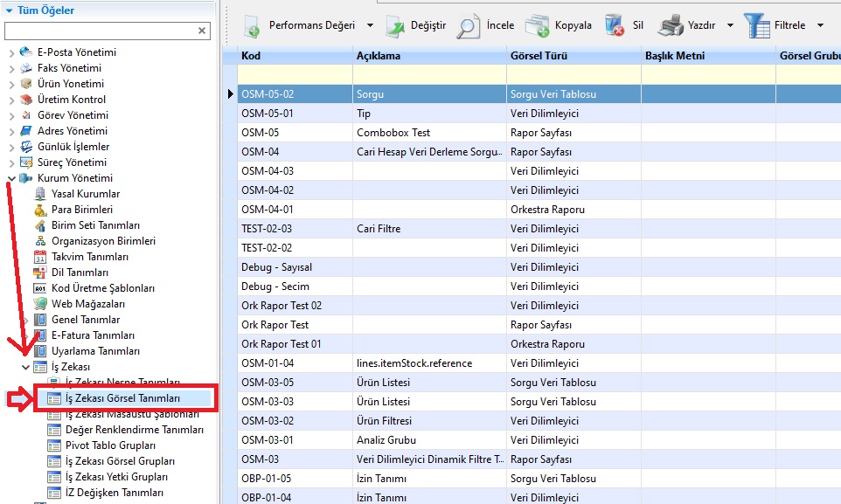This screenshot has width=841, height=504.
Task: Click the Değiştir edit icon
Action: coord(396,25)
